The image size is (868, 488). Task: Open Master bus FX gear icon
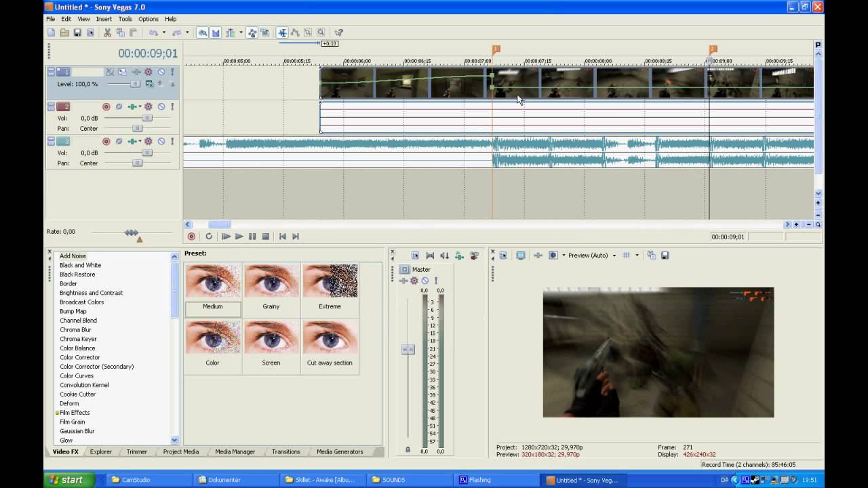pyautogui.click(x=414, y=281)
